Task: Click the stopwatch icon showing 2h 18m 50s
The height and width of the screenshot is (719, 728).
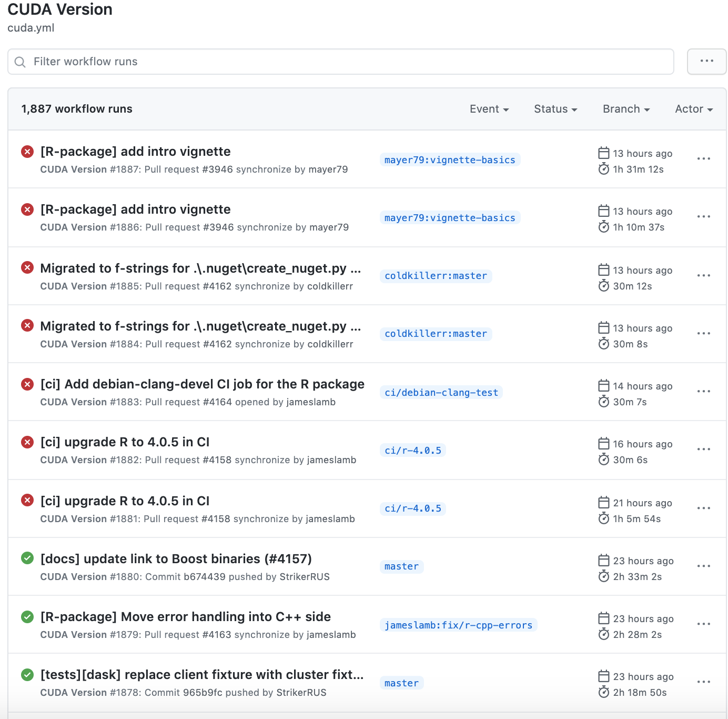Action: click(x=603, y=692)
